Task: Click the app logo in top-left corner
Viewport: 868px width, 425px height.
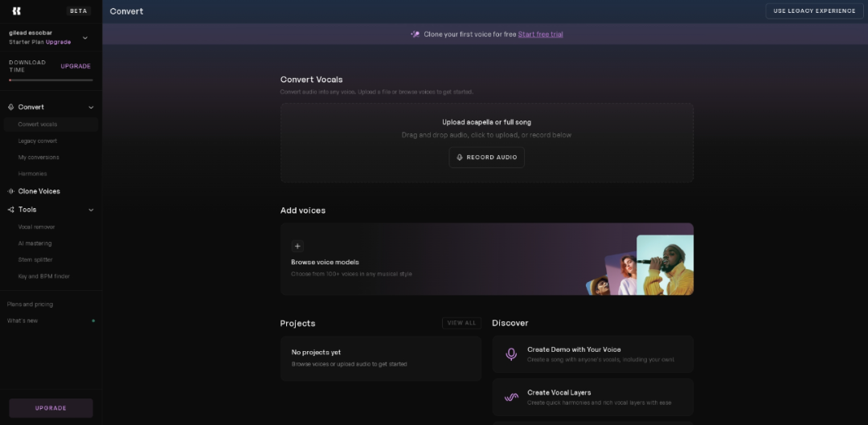Action: (17, 11)
